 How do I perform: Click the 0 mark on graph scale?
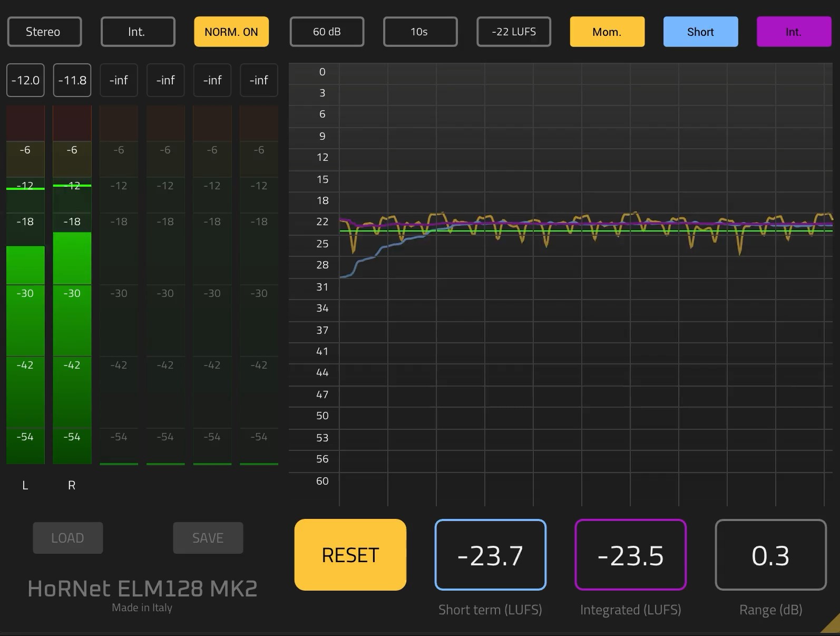pyautogui.click(x=323, y=72)
